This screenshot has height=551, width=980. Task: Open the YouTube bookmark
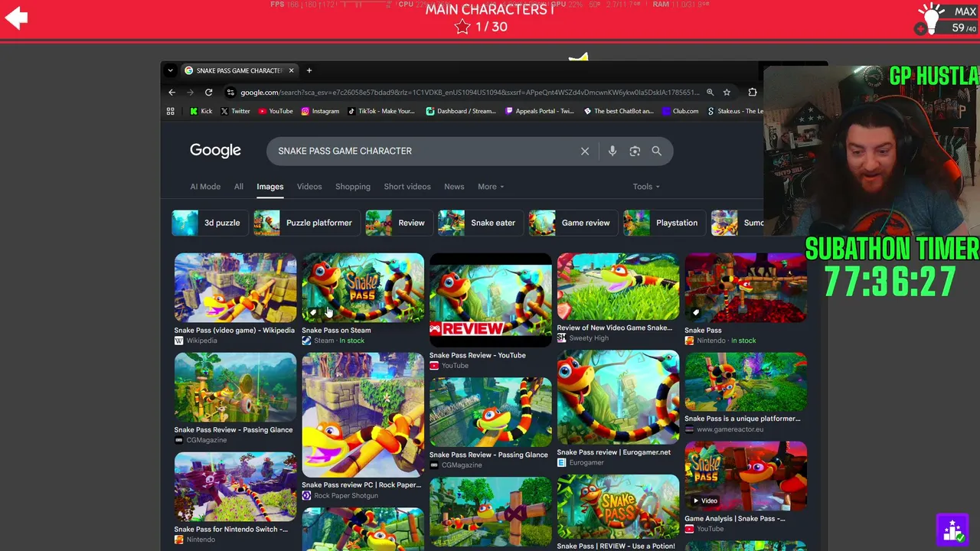(x=276, y=111)
